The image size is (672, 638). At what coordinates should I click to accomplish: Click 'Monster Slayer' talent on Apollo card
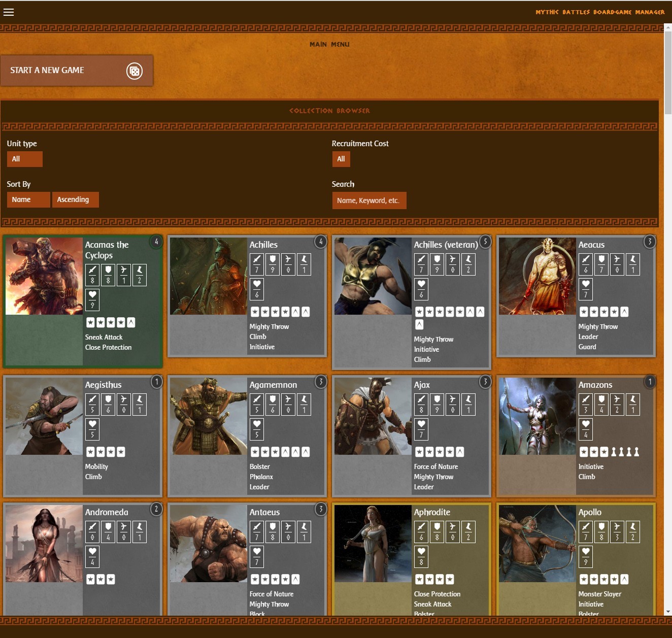click(x=600, y=594)
